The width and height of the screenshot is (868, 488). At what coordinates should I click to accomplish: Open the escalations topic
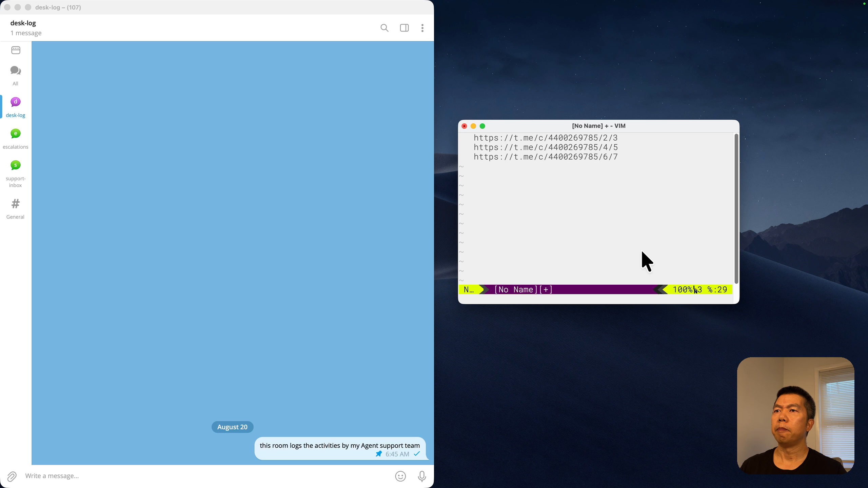[16, 139]
